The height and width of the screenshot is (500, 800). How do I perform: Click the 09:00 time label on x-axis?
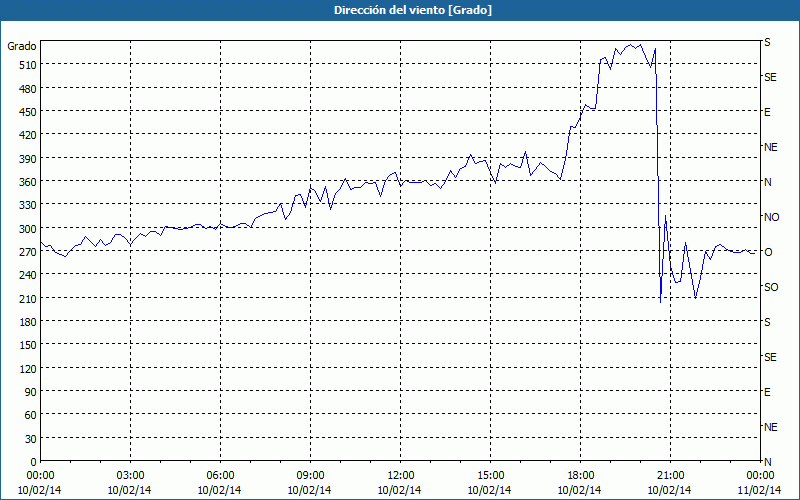pos(310,476)
